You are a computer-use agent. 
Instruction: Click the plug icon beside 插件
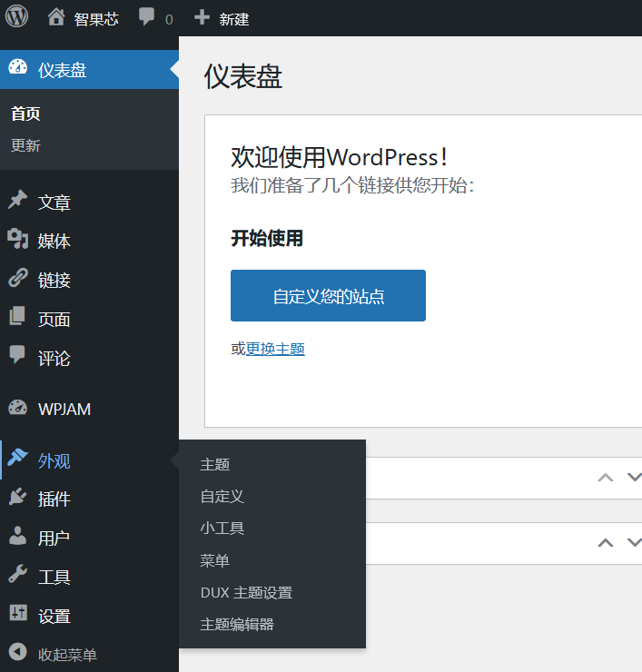point(17,497)
